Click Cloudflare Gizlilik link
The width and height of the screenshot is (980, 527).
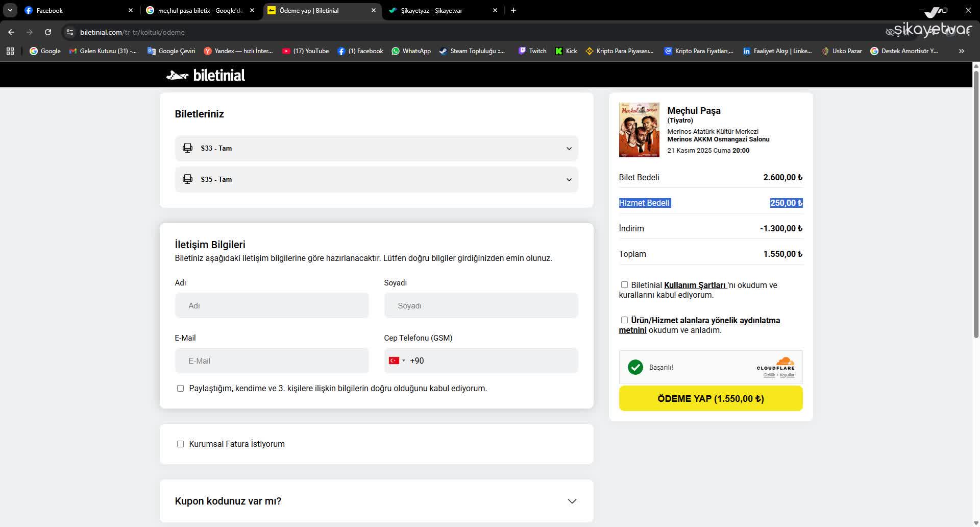(x=769, y=375)
